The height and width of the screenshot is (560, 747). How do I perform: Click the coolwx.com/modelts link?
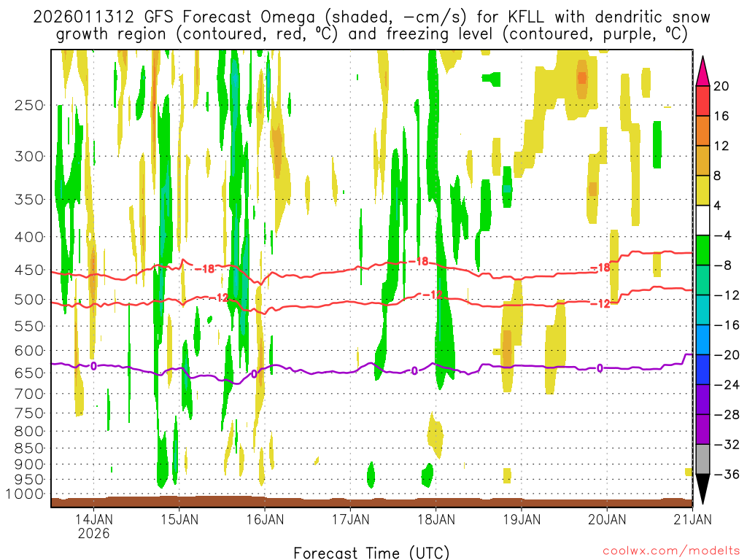pyautogui.click(x=671, y=551)
